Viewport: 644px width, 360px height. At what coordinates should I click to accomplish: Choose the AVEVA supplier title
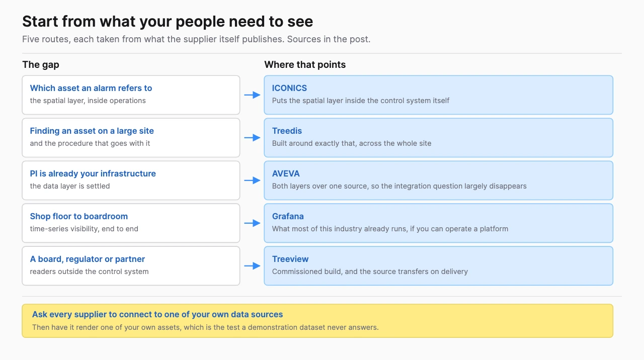coord(286,173)
